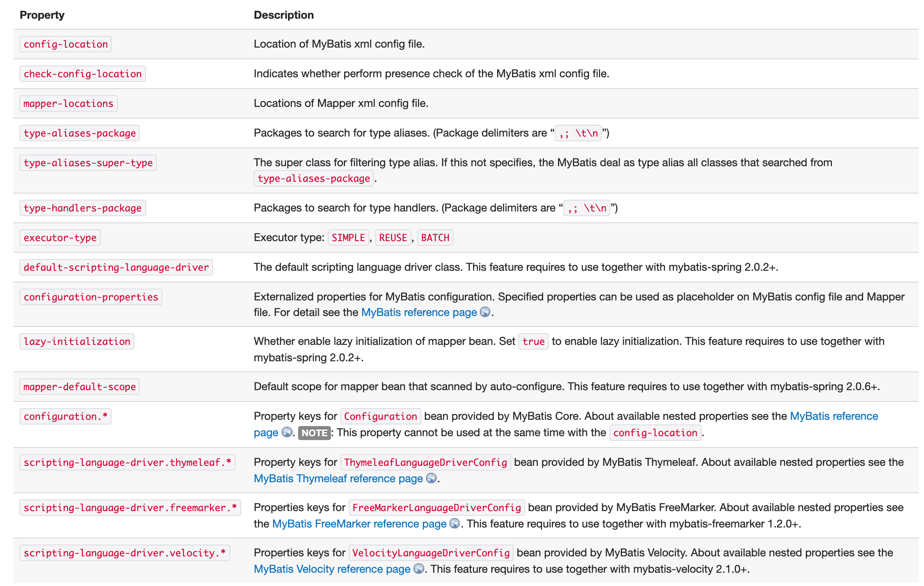Screen dimensions: 924x586
Task: Click globe icon after Velocity reference page
Action: [x=419, y=569]
